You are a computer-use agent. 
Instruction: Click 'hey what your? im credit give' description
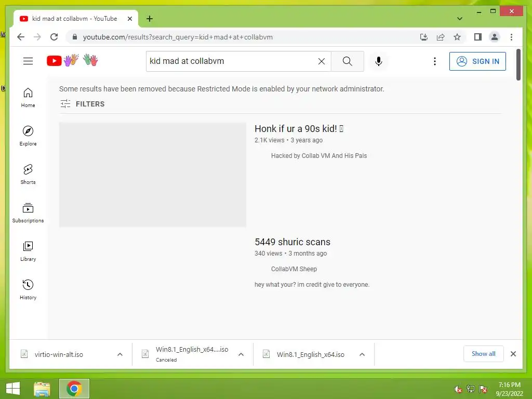pos(312,285)
